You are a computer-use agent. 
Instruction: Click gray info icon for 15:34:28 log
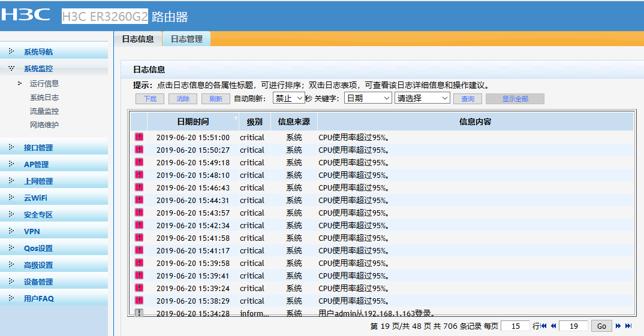(139, 313)
